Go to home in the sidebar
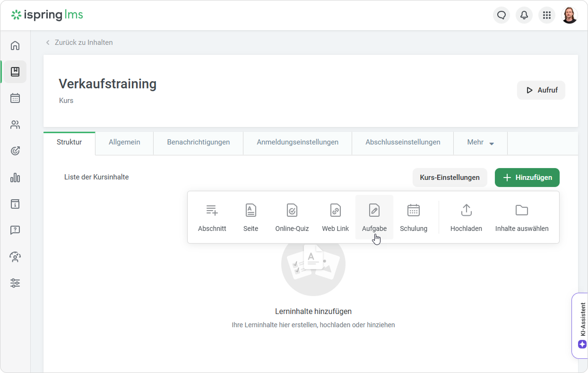The image size is (588, 373). 15,45
